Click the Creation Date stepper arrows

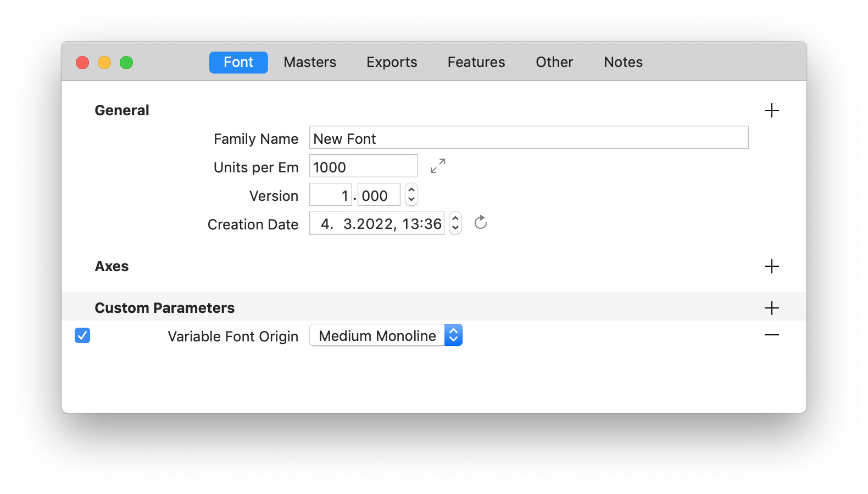coord(455,223)
